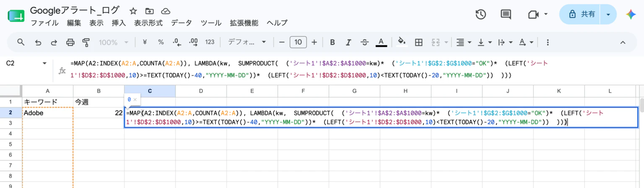
Task: Open the 編集 menu
Action: pyautogui.click(x=74, y=23)
